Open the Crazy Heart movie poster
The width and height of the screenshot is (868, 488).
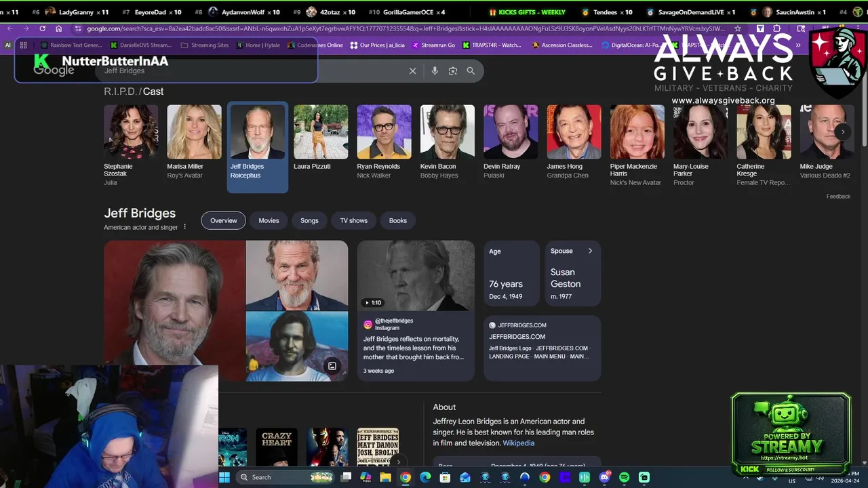[x=277, y=447]
